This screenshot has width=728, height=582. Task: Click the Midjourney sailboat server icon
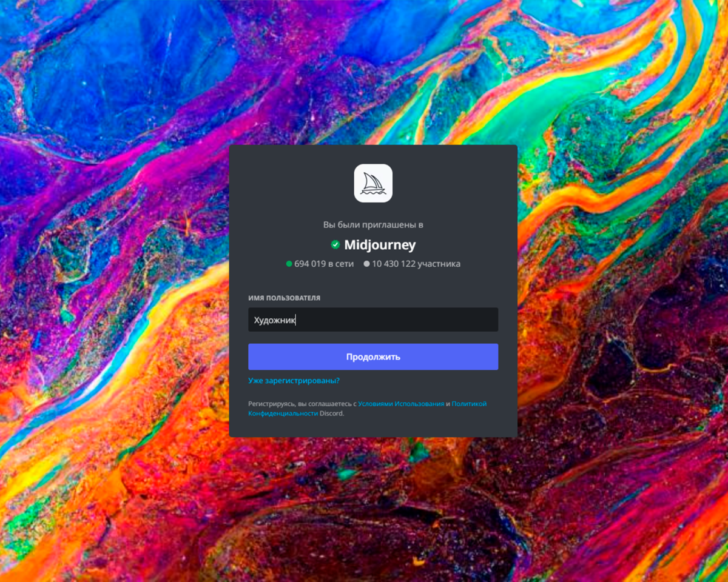click(x=373, y=183)
